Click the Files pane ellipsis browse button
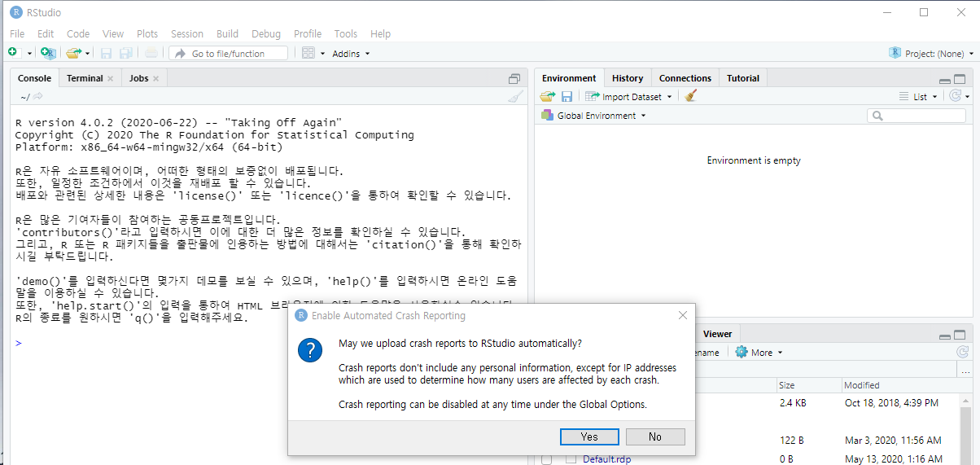This screenshot has height=465, width=980. click(964, 371)
